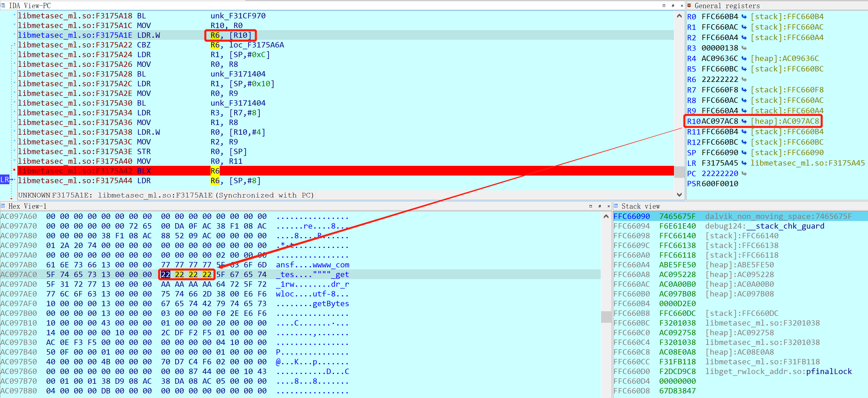Click the highlighted 22 byte at AC097AC8
The width and height of the screenshot is (868, 398).
(x=165, y=275)
